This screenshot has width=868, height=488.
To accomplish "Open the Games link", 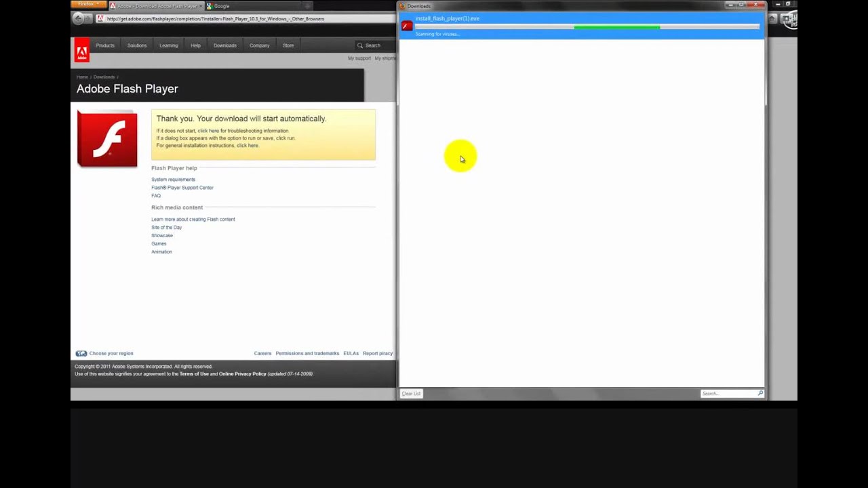I will click(x=159, y=244).
